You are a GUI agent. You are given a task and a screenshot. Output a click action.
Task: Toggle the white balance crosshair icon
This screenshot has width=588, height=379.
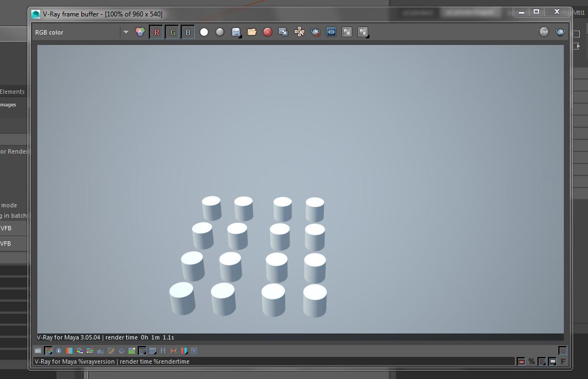pyautogui.click(x=121, y=351)
